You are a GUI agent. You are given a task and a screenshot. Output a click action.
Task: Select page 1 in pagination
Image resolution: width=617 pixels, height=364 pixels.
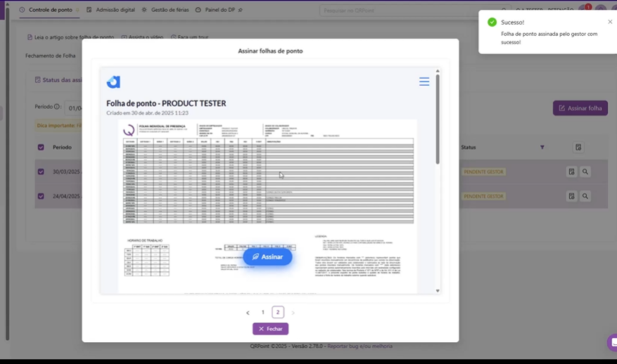point(263,313)
